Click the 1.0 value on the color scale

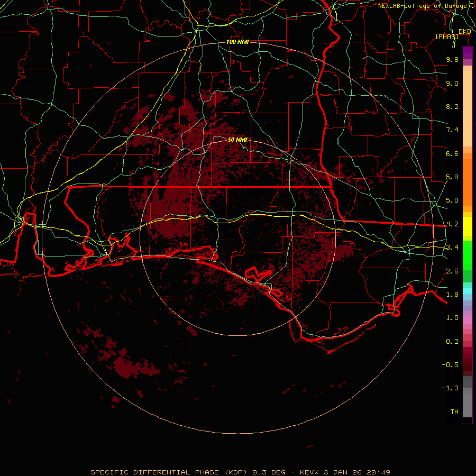coord(452,318)
